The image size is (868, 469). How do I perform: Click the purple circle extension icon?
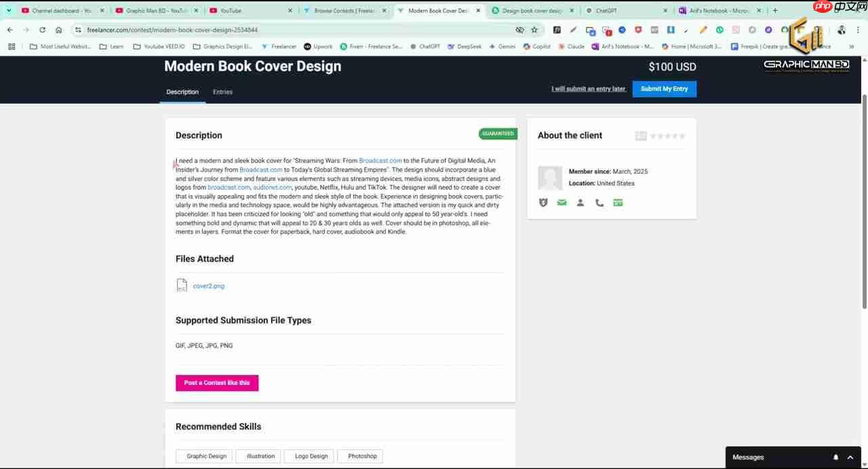pos(768,30)
